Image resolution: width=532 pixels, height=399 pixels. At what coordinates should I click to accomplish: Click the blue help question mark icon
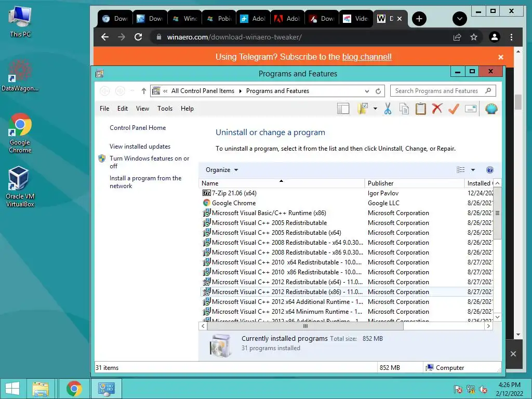point(489,170)
